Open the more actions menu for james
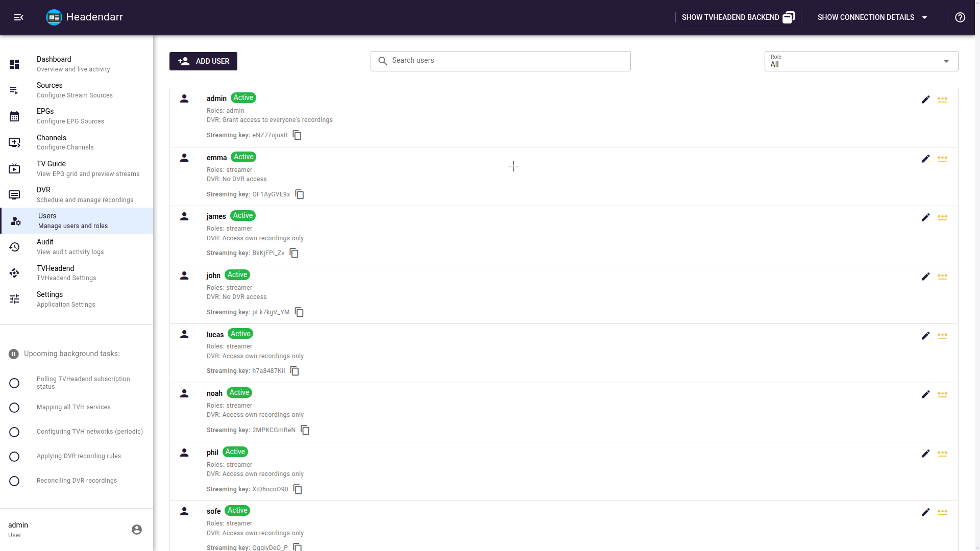The width and height of the screenshot is (980, 551). point(943,217)
